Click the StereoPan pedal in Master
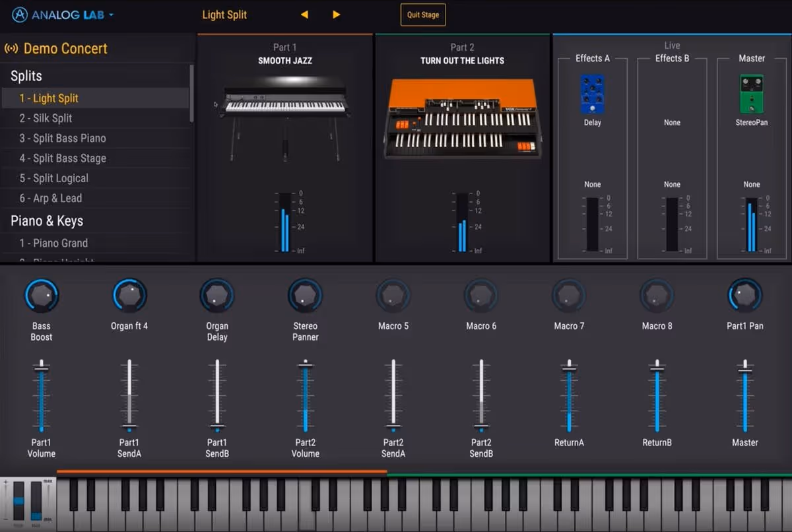This screenshot has width=792, height=532. tap(752, 94)
